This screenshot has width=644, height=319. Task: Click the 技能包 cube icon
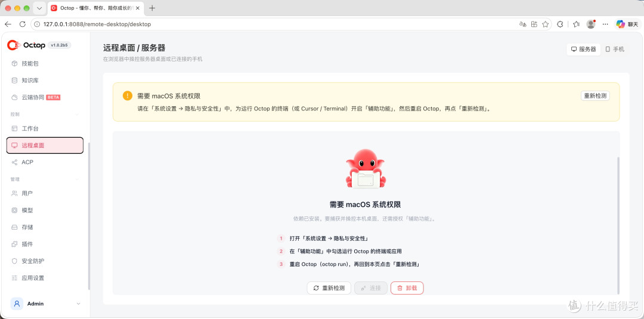pyautogui.click(x=14, y=64)
